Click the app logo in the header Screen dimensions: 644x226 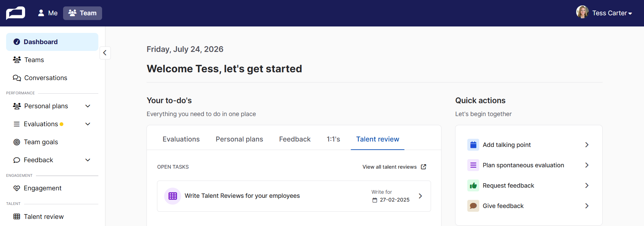(x=16, y=13)
